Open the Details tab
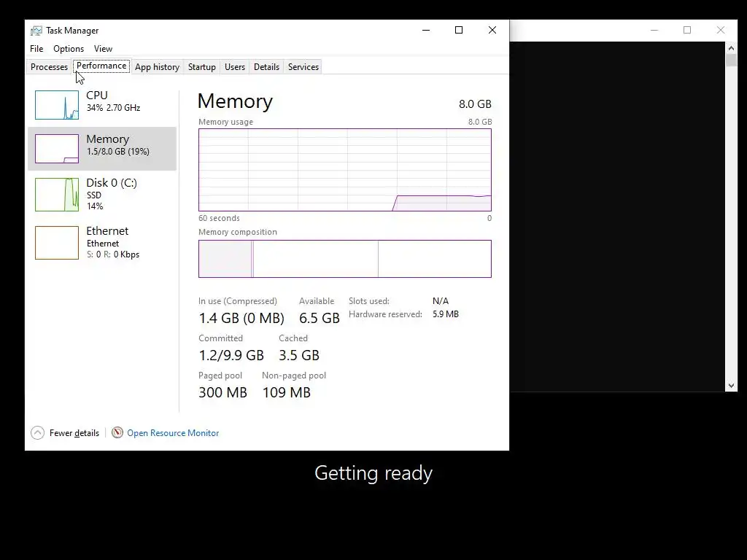Screen dimensions: 747x560 point(266,67)
